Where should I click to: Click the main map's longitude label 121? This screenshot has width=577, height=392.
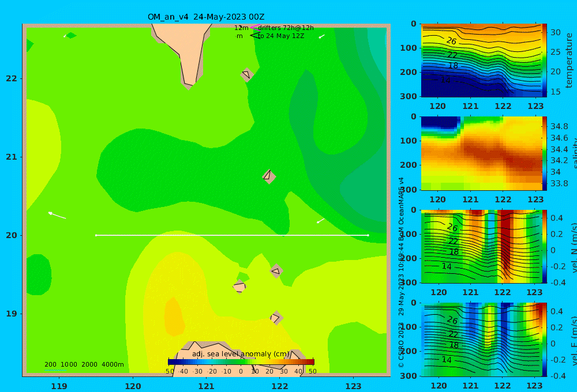tap(207, 386)
